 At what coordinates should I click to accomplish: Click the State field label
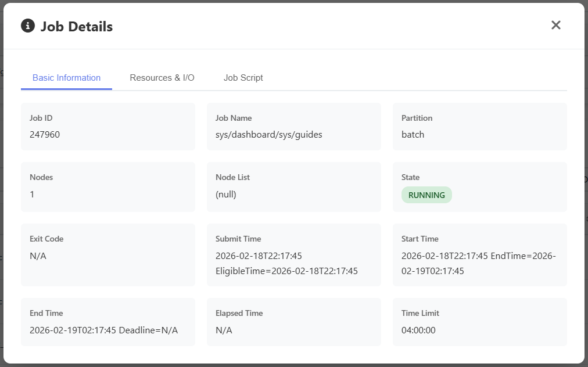(x=410, y=177)
